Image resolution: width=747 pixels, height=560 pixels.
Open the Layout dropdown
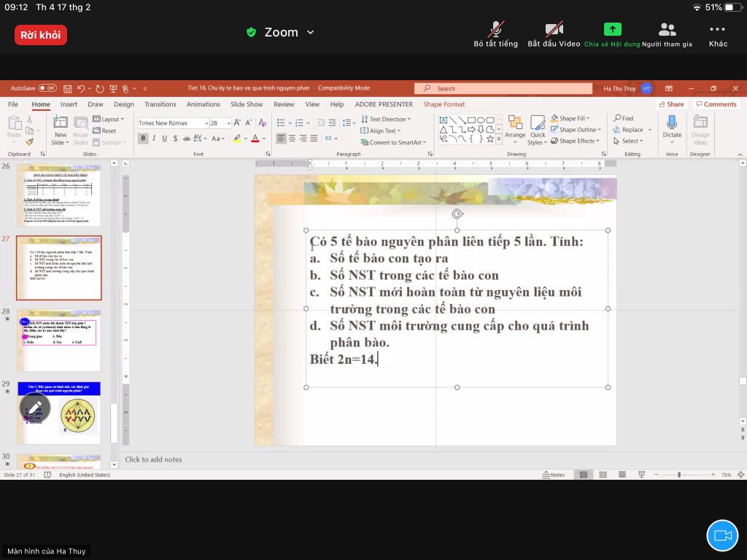coord(108,119)
